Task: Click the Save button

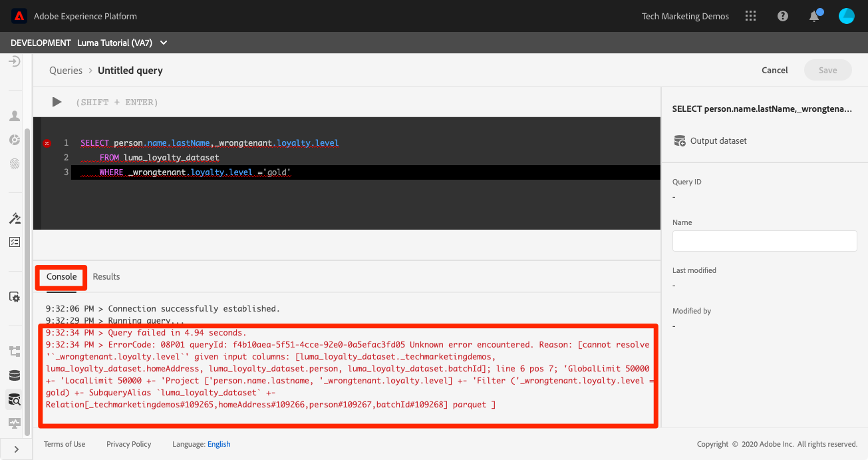Action: pos(828,71)
